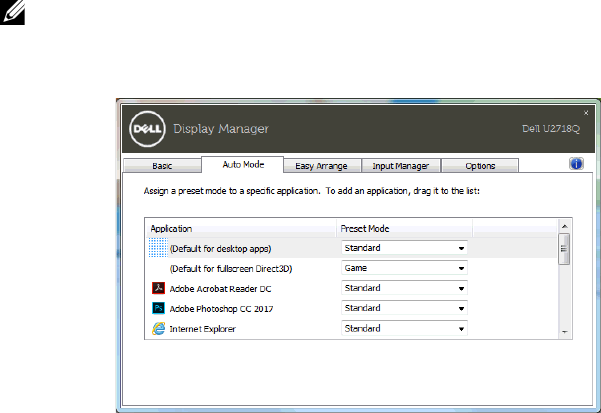The image size is (601, 413).
Task: Switch to the Basic tab
Action: pos(162,166)
